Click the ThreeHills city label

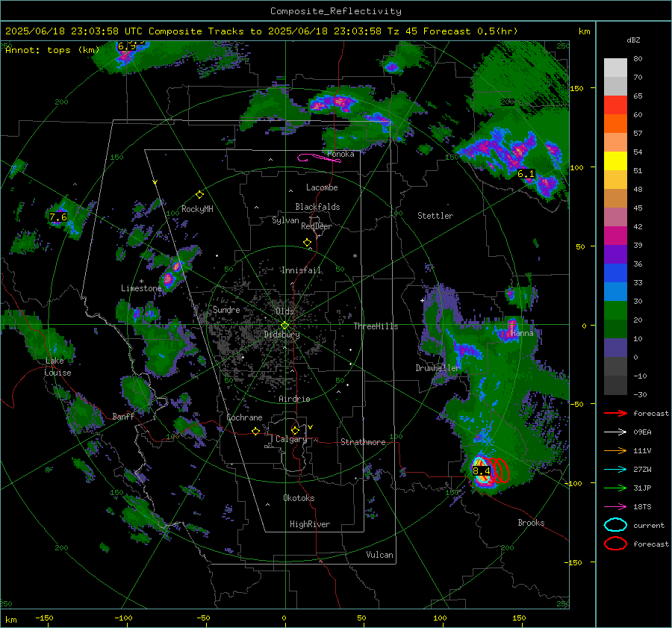376,326
